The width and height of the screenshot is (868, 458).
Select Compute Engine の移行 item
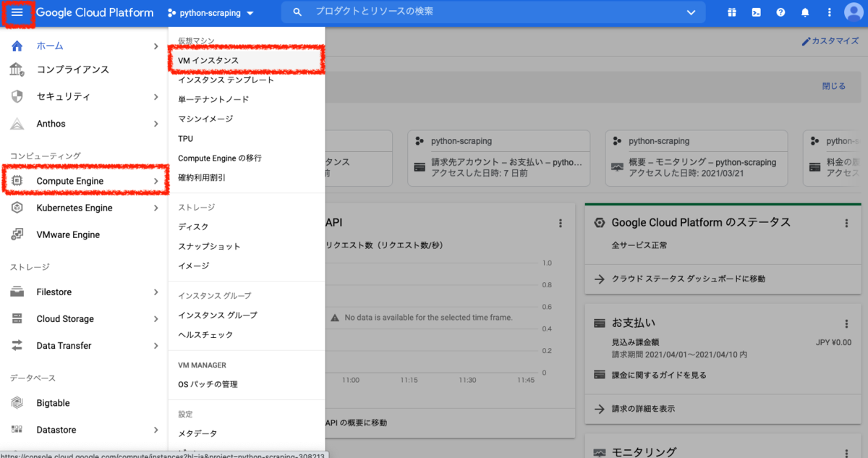[x=247, y=158]
